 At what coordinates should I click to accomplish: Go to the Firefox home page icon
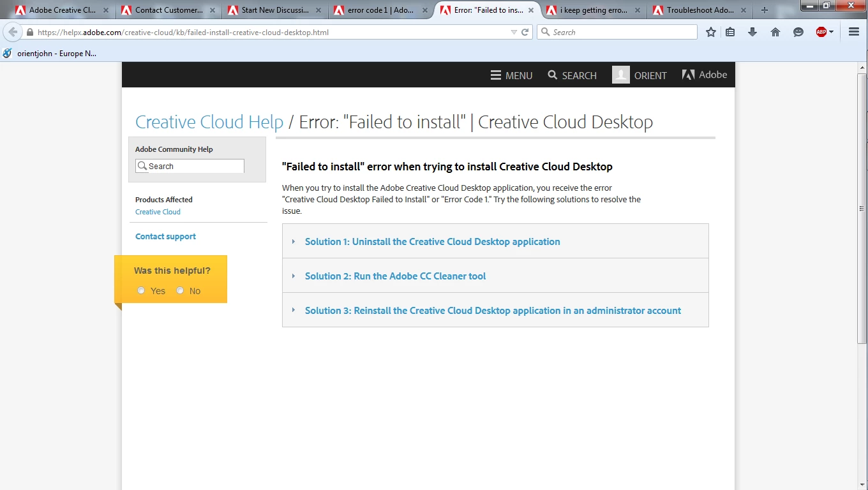(x=775, y=32)
